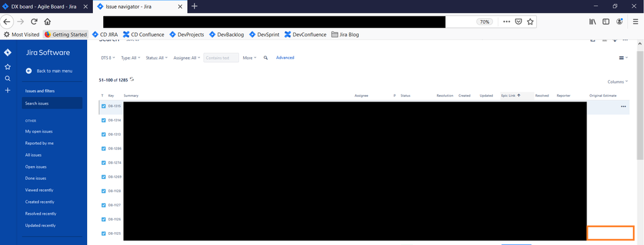Viewport: 644px width, 245px height.
Task: Open Viewed recently filter
Action: [x=39, y=190]
